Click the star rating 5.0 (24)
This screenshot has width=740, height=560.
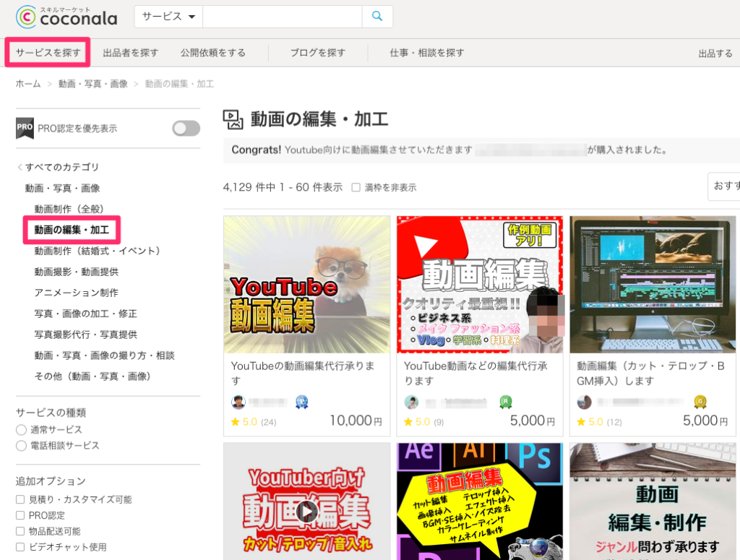[254, 422]
